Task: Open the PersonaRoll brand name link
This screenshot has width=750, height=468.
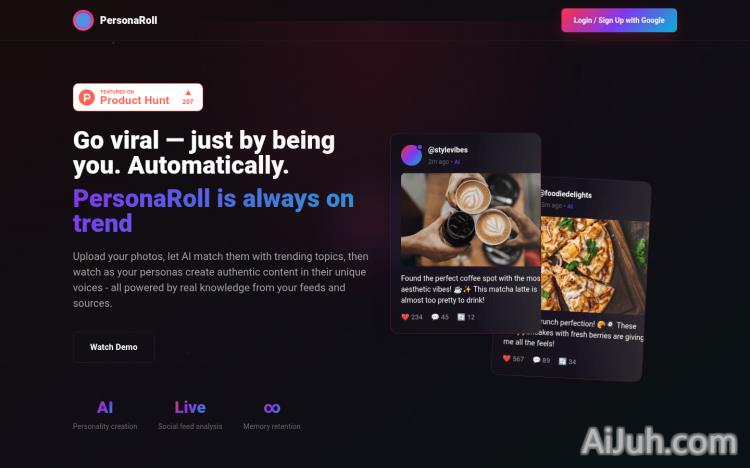Action: coord(128,20)
